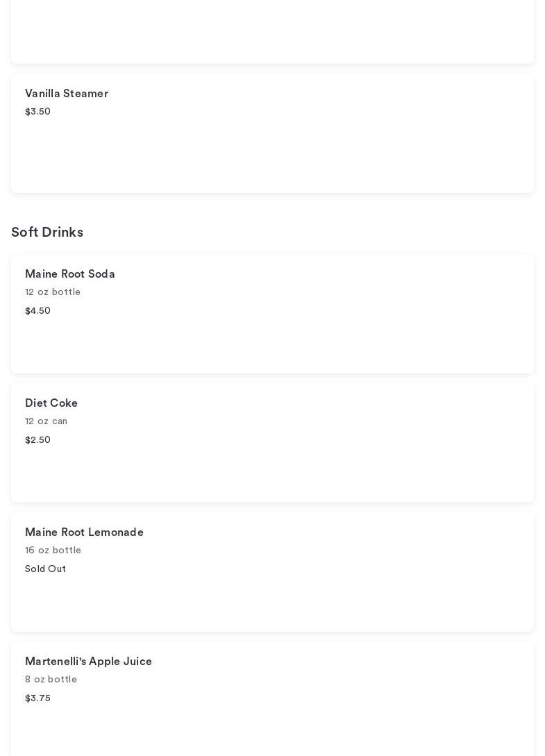The height and width of the screenshot is (756, 545).
Task: Select the Maine Root Soda title
Action: point(70,274)
